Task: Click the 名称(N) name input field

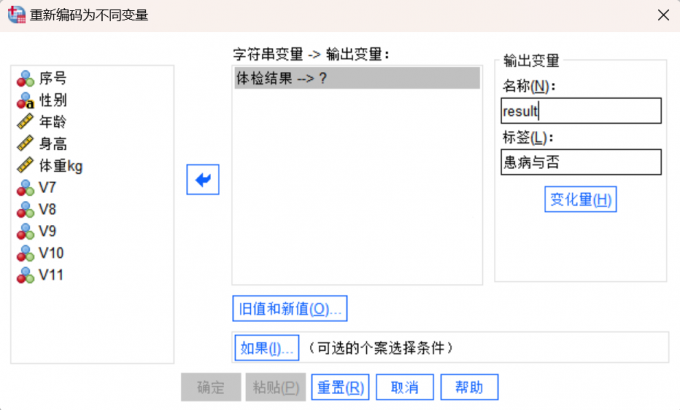Action: click(x=581, y=111)
